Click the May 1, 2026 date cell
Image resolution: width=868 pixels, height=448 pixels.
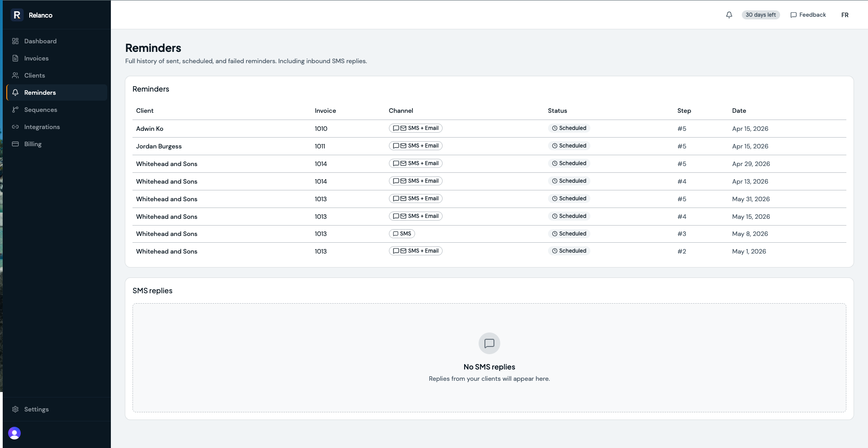pos(749,251)
